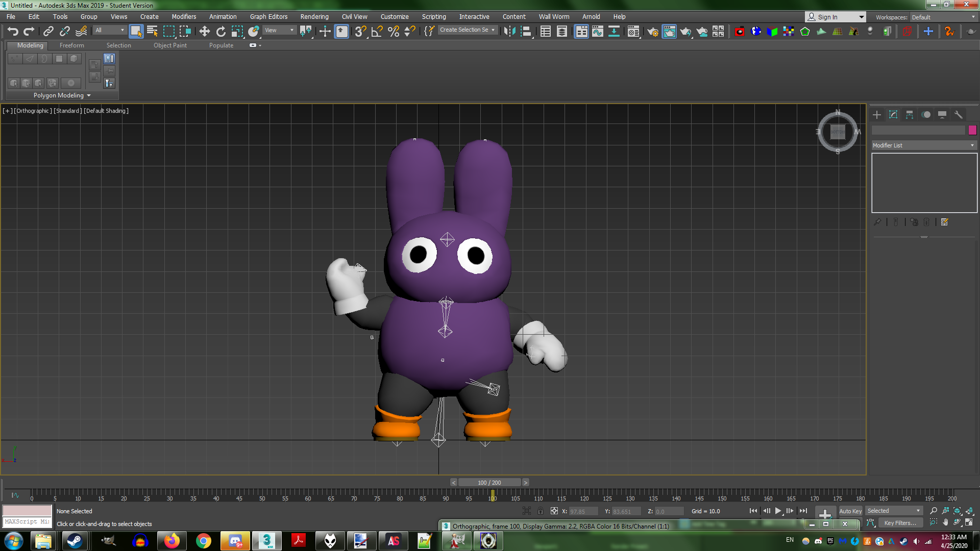
Task: Toggle Absolute/Offset transform type-in mode
Action: pos(554,511)
